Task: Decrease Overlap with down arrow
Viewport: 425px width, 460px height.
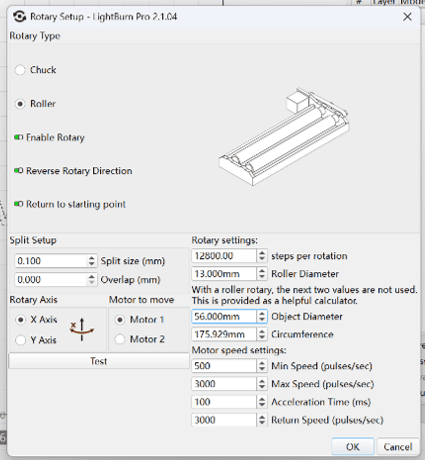Action: click(x=92, y=283)
